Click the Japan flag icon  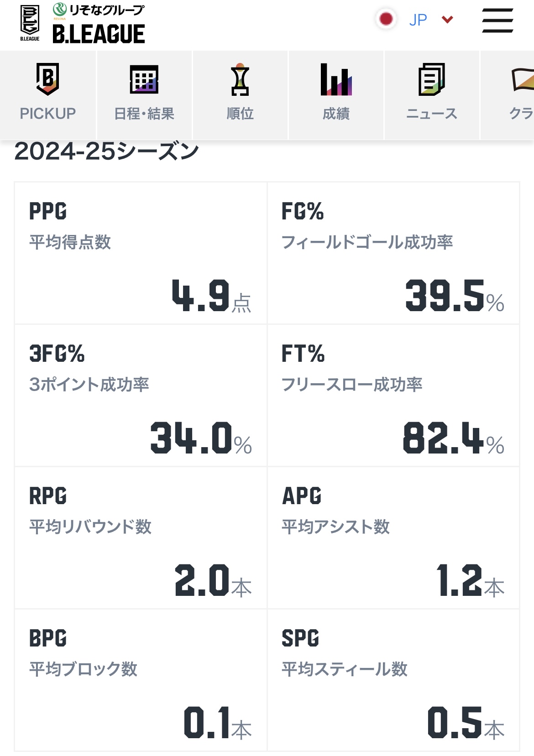pyautogui.click(x=386, y=19)
